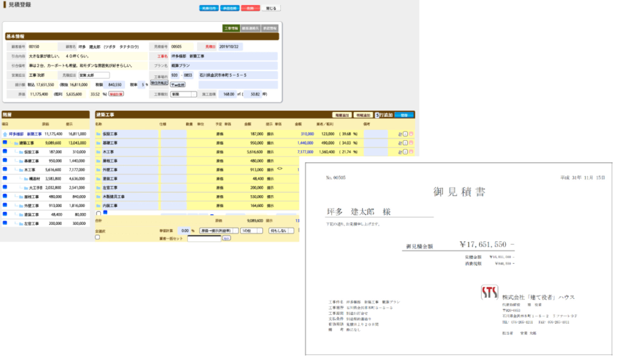Image resolution: width=621 pixels, height=364 pixels.
Task: Click the 備考 cell on the 310,000 row
Action: click(x=376, y=134)
